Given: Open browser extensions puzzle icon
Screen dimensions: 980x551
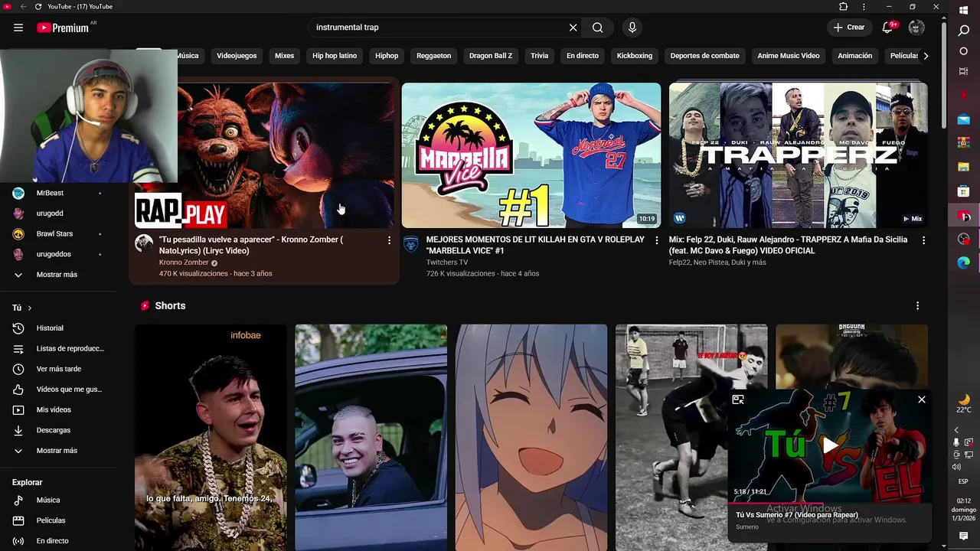Looking at the screenshot, I should 844,6.
